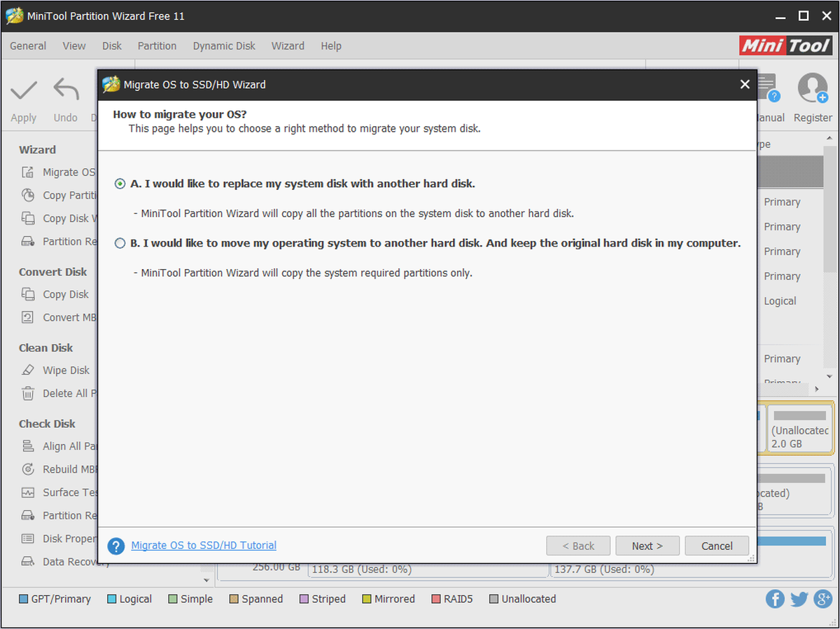Image resolution: width=840 pixels, height=629 pixels.
Task: Click the Convert MBR disk icon
Action: (x=28, y=318)
